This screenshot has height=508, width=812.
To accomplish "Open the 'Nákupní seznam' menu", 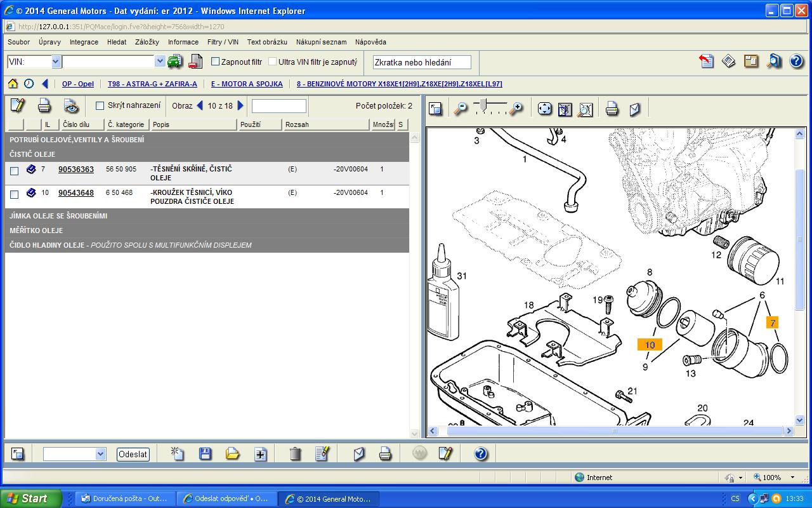I will tap(321, 42).
